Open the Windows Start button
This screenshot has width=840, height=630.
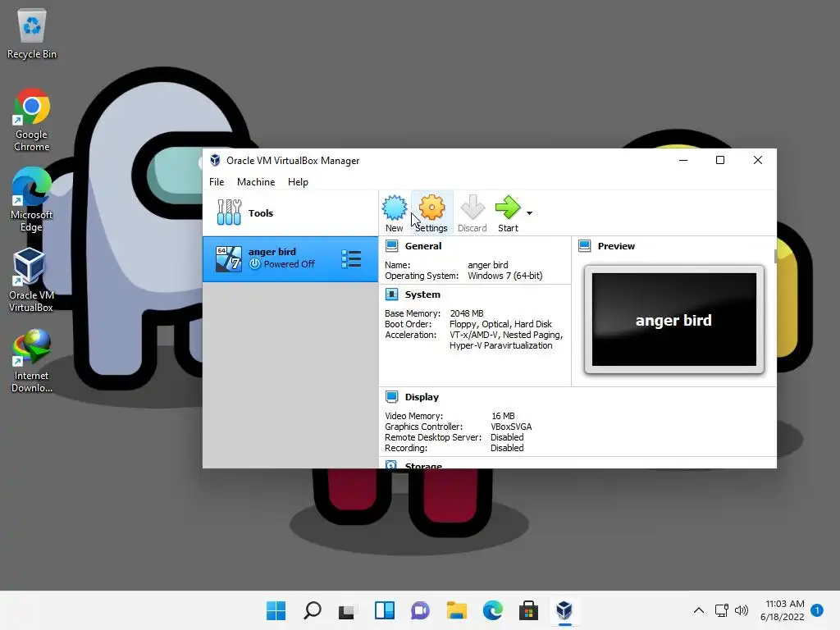pos(276,610)
